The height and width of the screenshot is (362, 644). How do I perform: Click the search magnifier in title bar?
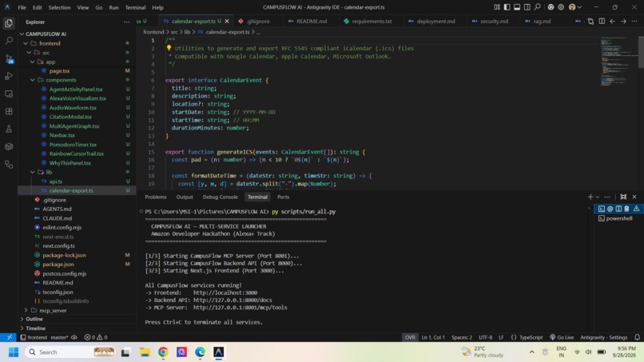(537, 7)
